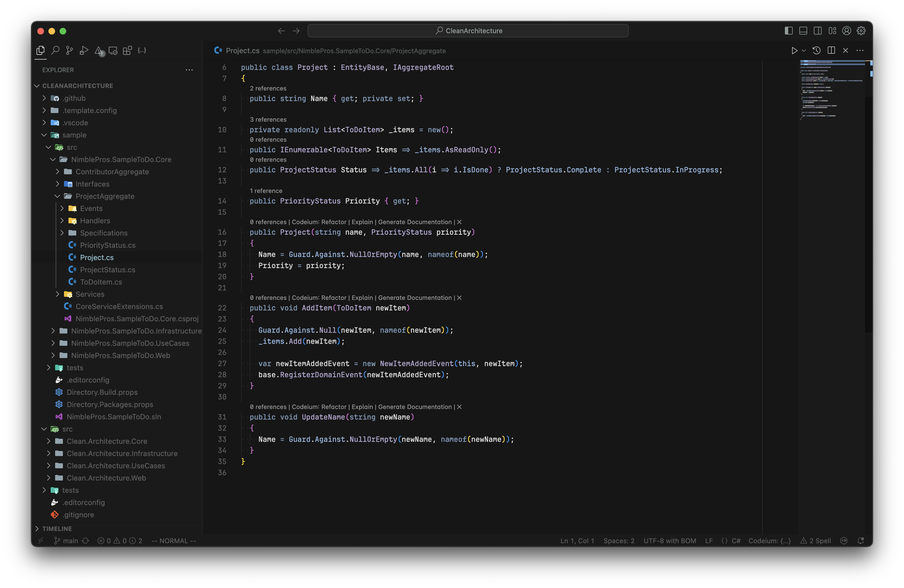Open the Manage settings gear icon
This screenshot has width=904, height=588.
pos(861,31)
